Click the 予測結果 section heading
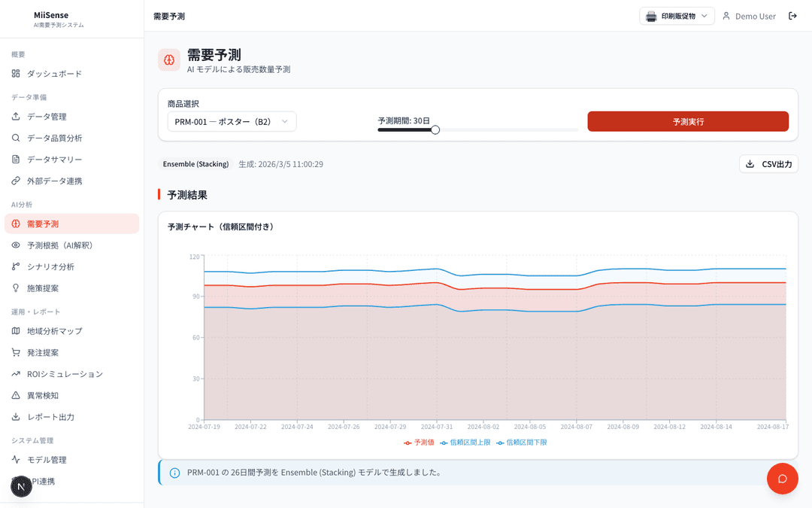This screenshot has width=812, height=508. [187, 195]
